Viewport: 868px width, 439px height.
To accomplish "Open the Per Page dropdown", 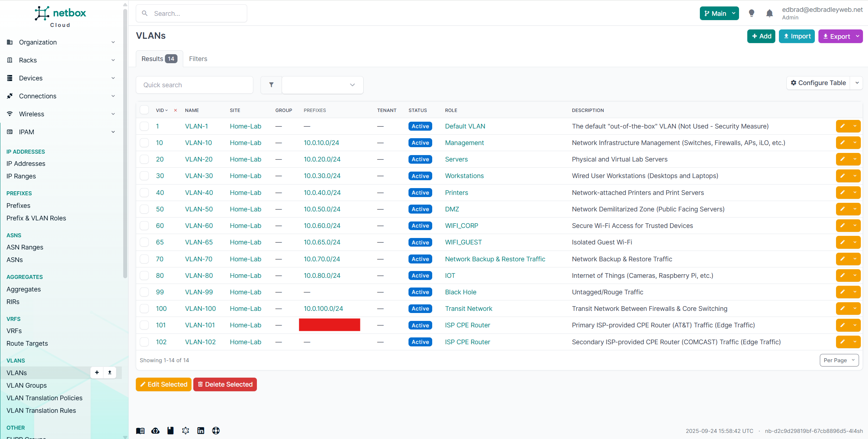I will [x=839, y=360].
